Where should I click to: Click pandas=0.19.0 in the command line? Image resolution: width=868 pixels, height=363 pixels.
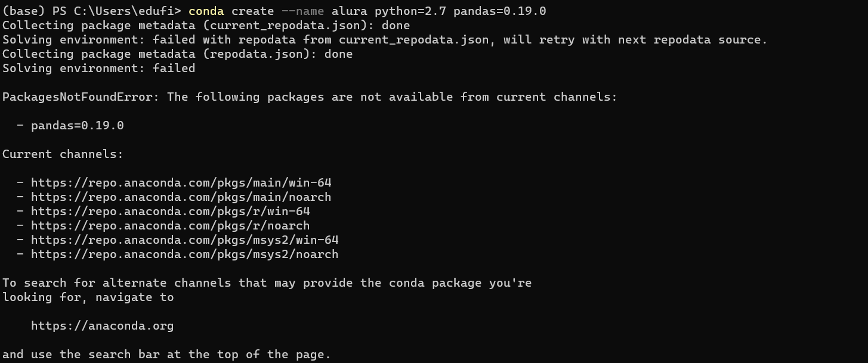click(x=500, y=11)
